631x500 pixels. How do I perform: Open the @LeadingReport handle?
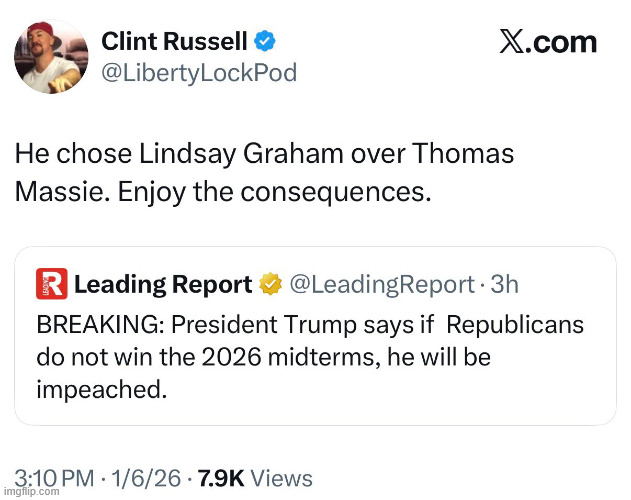coord(381,285)
